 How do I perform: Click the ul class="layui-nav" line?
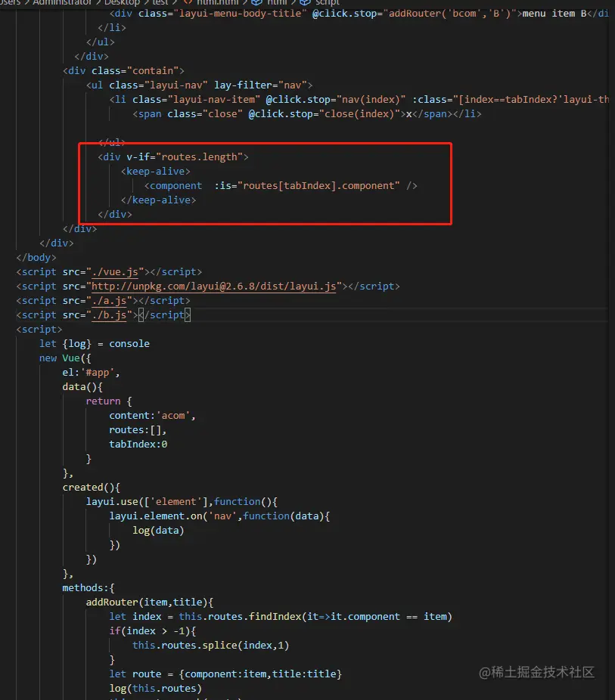pyautogui.click(x=199, y=85)
